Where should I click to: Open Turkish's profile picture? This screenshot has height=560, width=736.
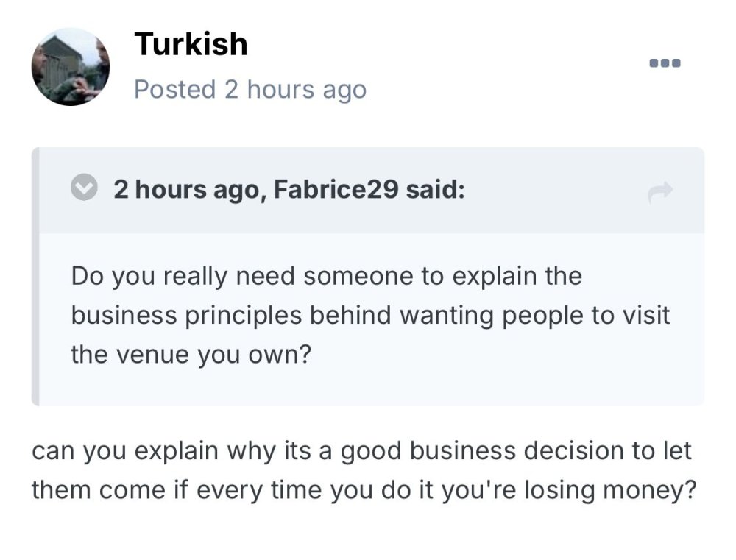coord(71,67)
